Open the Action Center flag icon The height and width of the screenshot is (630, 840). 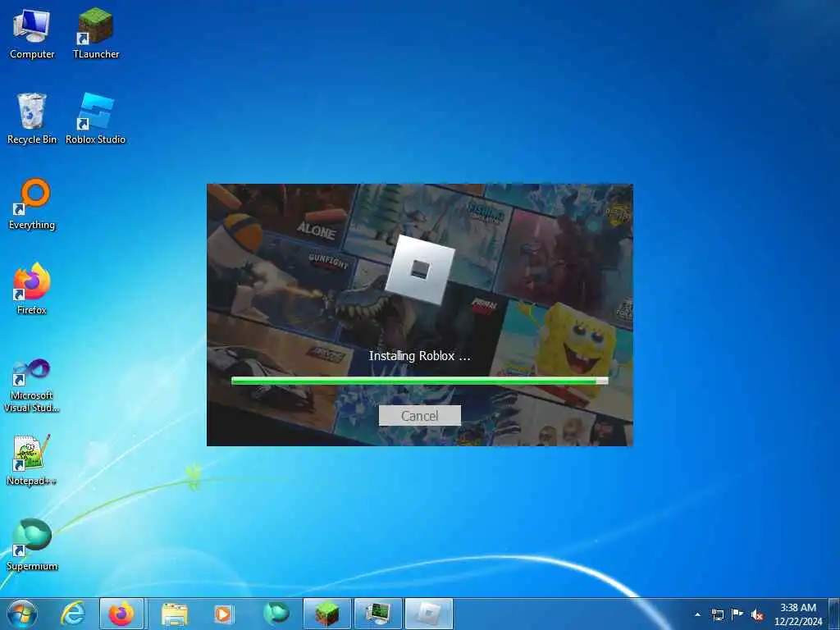(x=737, y=614)
